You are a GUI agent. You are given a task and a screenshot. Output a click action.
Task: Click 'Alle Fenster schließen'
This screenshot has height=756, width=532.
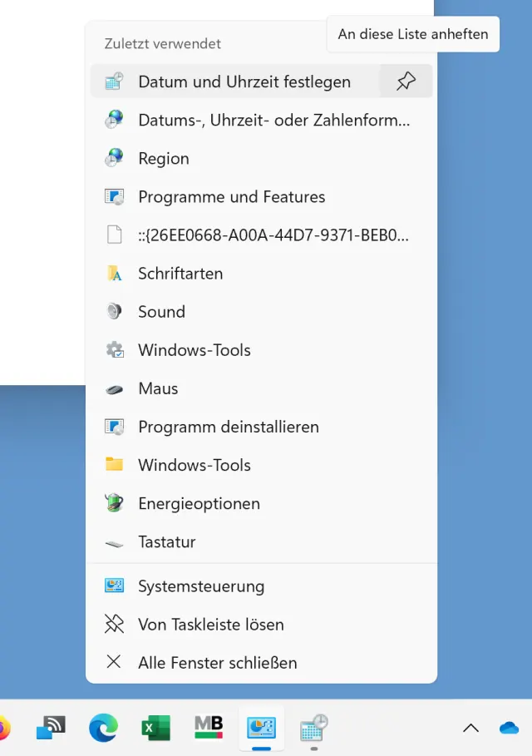coord(217,662)
